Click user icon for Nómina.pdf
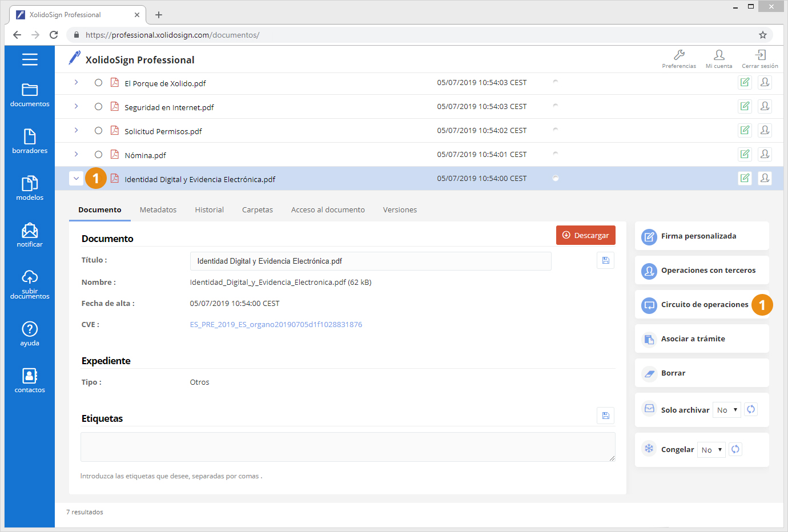Image resolution: width=788 pixels, height=532 pixels. click(765, 154)
